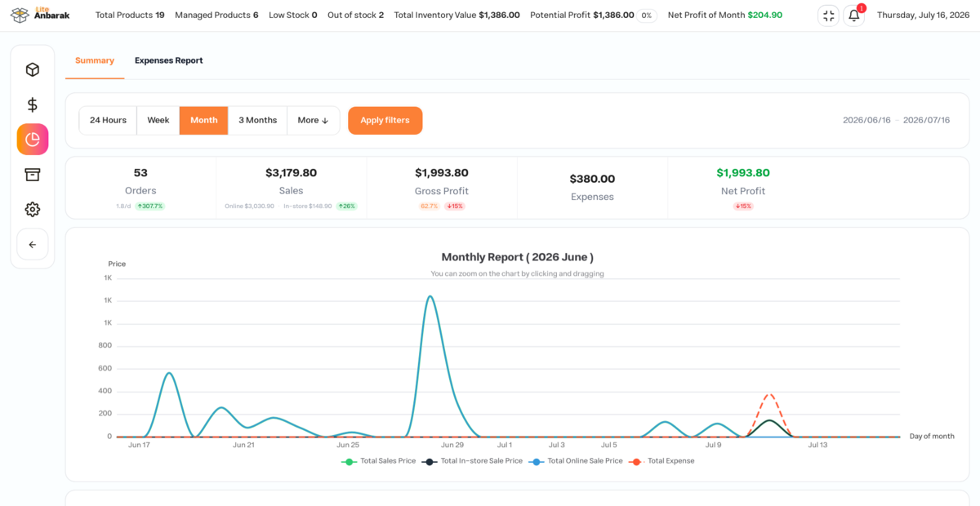Click the Managed Products 6 stat
Screen dimensions: 980x506
[x=216, y=16]
